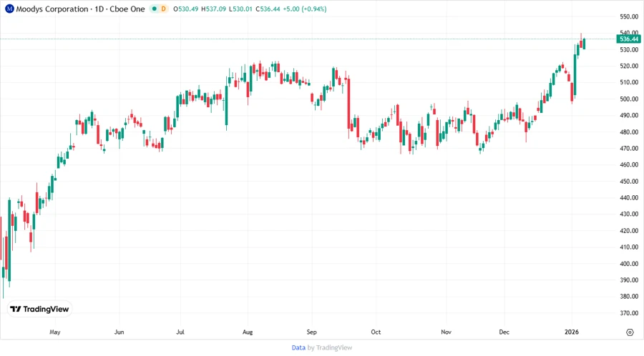The height and width of the screenshot is (356, 644).
Task: Click the 450.00 price axis label
Action: [629, 182]
